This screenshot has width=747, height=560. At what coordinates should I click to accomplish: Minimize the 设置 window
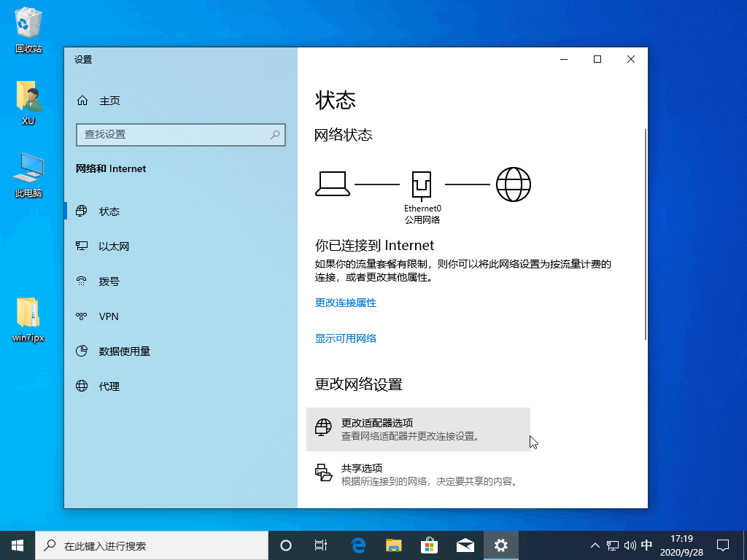click(x=564, y=59)
